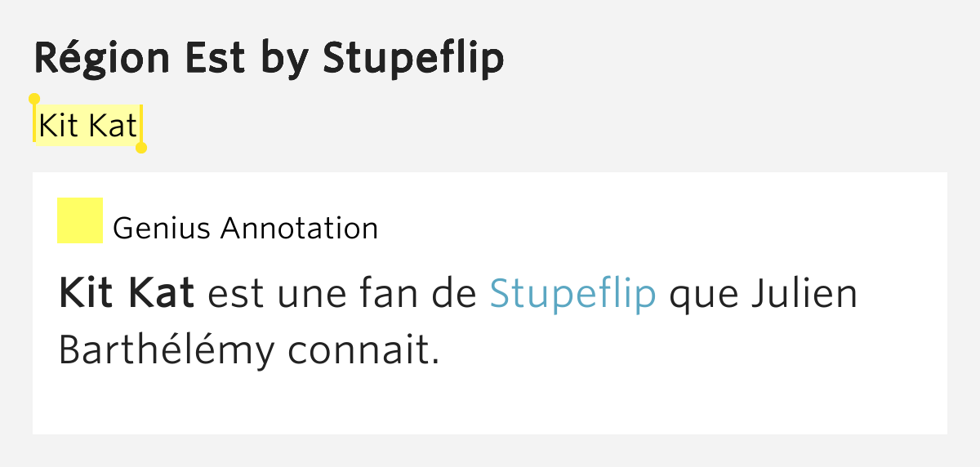This screenshot has width=980, height=467.
Task: Click the left yellow edge bar of highlight
Action: pyautogui.click(x=34, y=124)
